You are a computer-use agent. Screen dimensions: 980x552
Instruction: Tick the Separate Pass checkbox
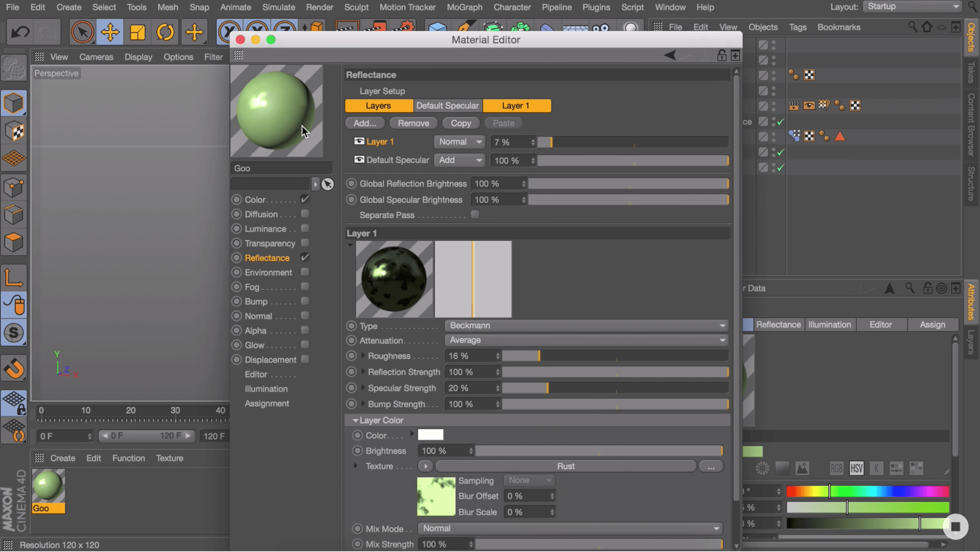(475, 215)
